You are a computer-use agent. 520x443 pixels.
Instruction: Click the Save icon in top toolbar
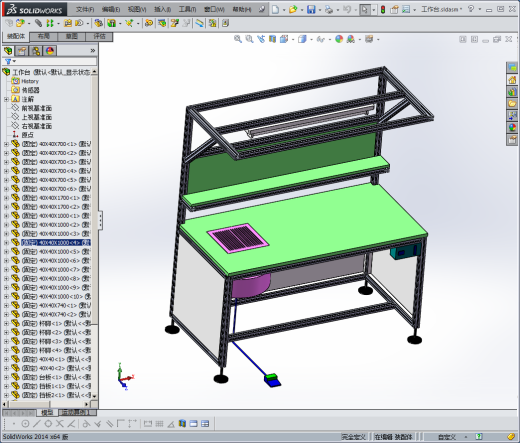click(311, 9)
